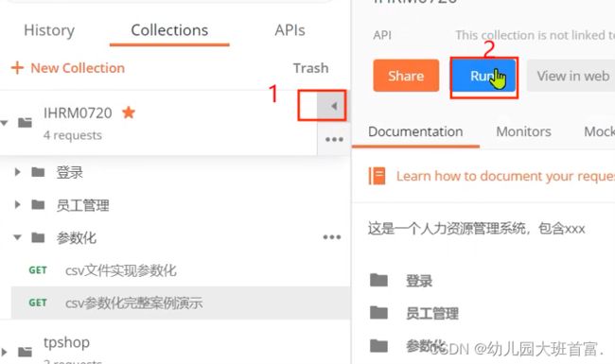This screenshot has width=615, height=364.
Task: Select the IHRM0720 collection name
Action: tap(78, 113)
